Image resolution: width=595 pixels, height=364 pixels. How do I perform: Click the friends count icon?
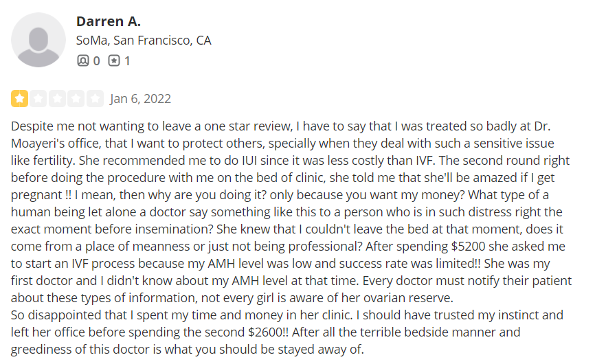point(82,60)
